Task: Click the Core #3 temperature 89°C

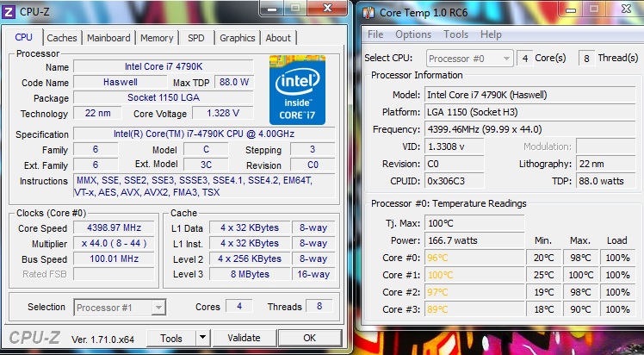Action: coord(474,310)
